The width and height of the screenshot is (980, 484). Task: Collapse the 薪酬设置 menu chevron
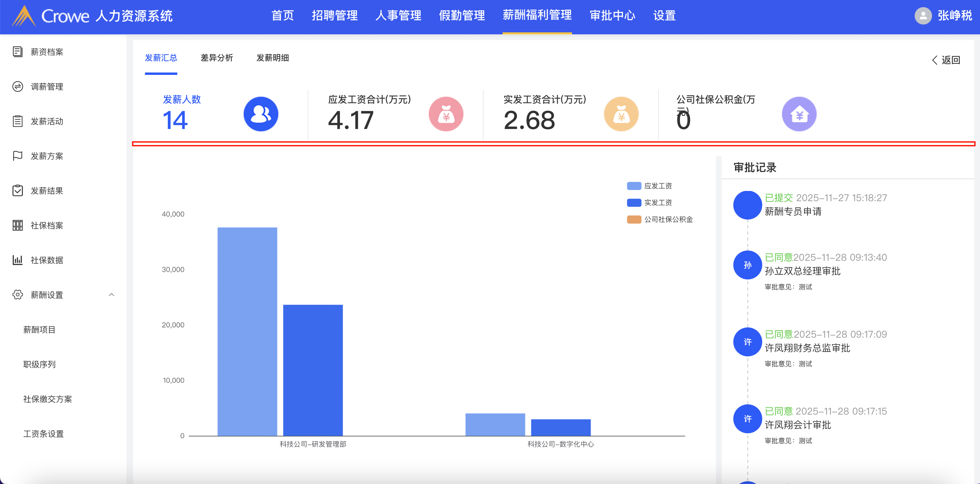[x=112, y=295]
